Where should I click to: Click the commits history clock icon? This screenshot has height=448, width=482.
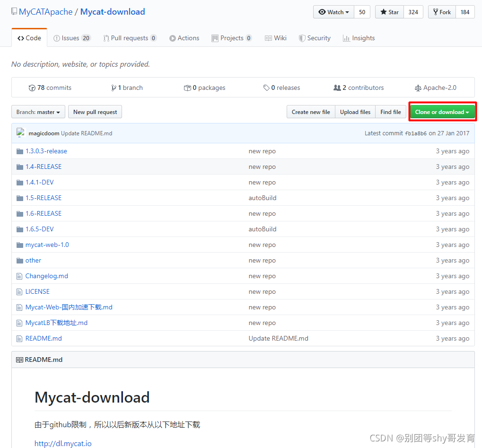coord(32,88)
